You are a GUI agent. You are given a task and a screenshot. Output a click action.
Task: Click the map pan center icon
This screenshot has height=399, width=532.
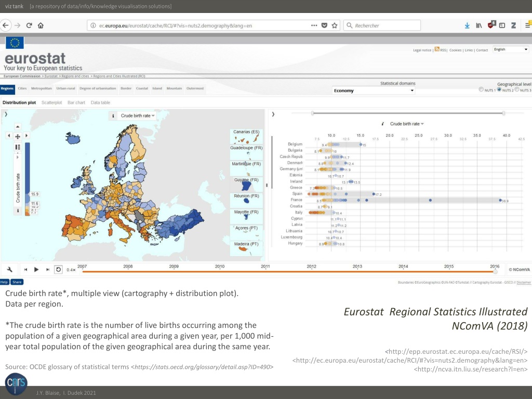pos(18,136)
